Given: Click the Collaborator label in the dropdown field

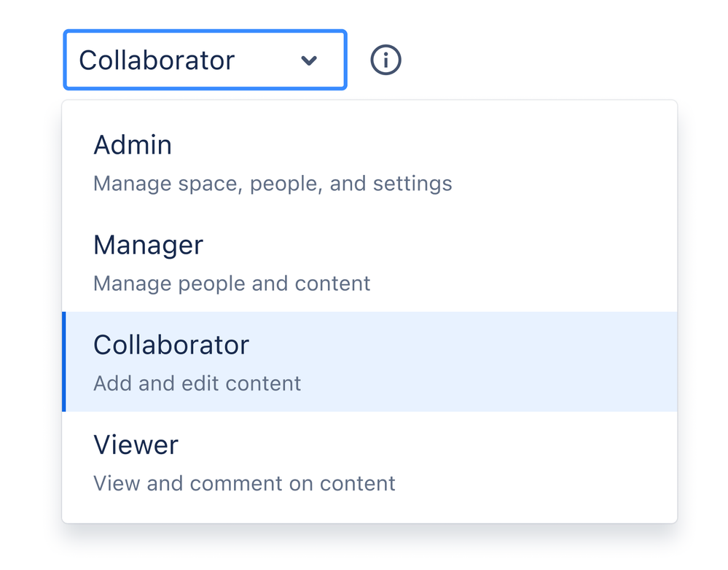Looking at the screenshot, I should [157, 60].
